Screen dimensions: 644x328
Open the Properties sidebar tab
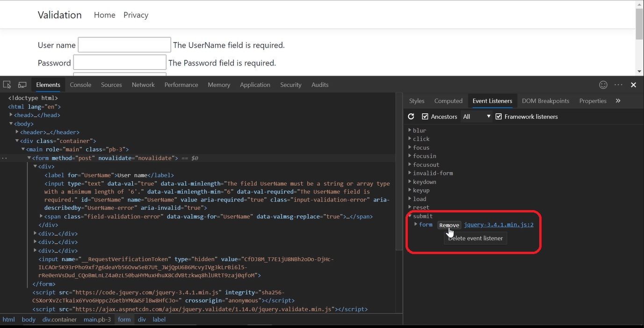point(593,101)
